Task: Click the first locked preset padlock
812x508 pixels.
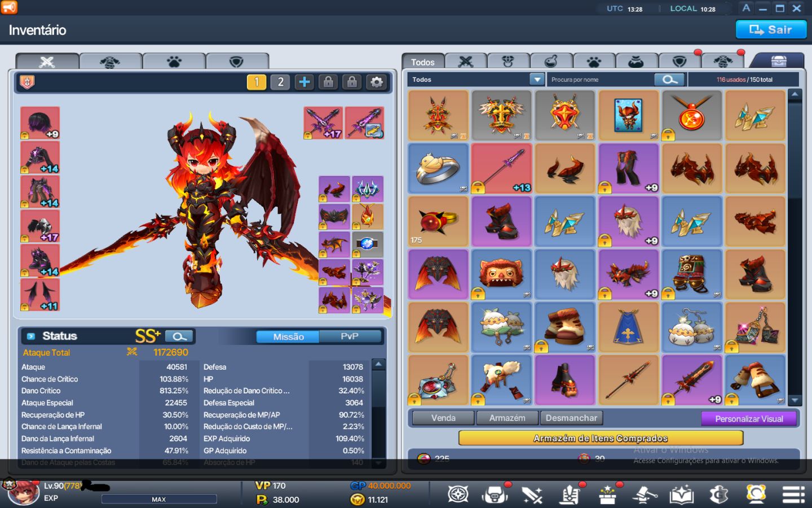Action: tap(328, 82)
